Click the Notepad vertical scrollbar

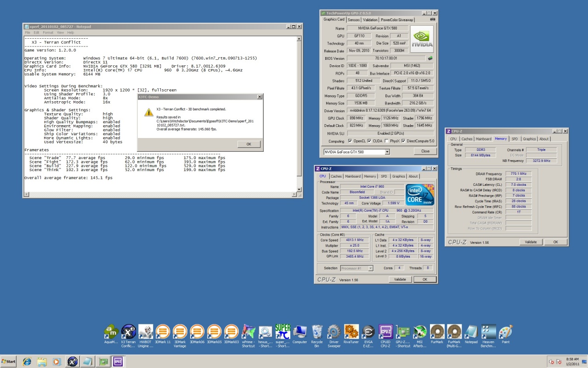[299, 110]
